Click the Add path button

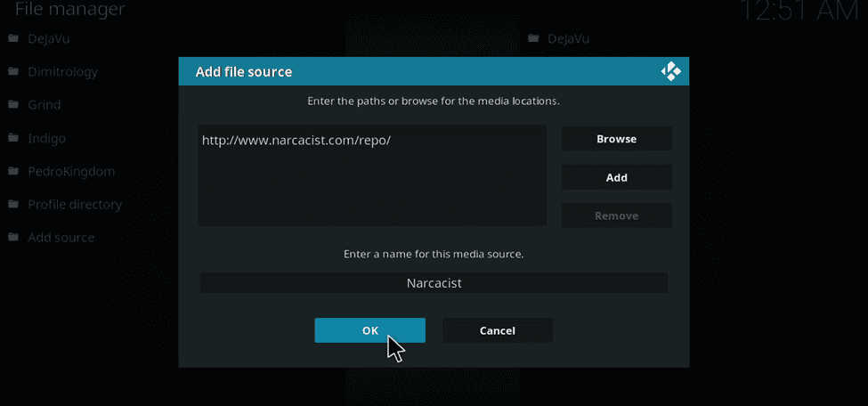(x=616, y=178)
